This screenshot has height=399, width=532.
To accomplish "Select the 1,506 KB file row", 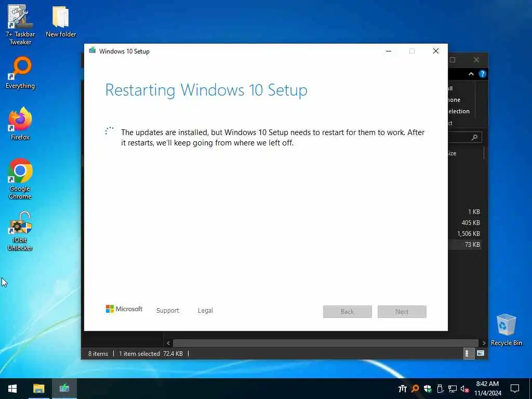I will [465, 234].
